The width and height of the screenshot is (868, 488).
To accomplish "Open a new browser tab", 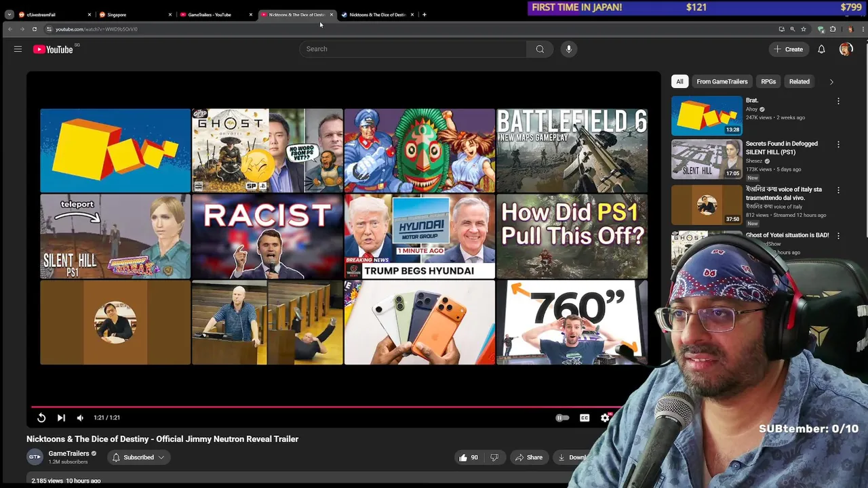I will coord(425,14).
